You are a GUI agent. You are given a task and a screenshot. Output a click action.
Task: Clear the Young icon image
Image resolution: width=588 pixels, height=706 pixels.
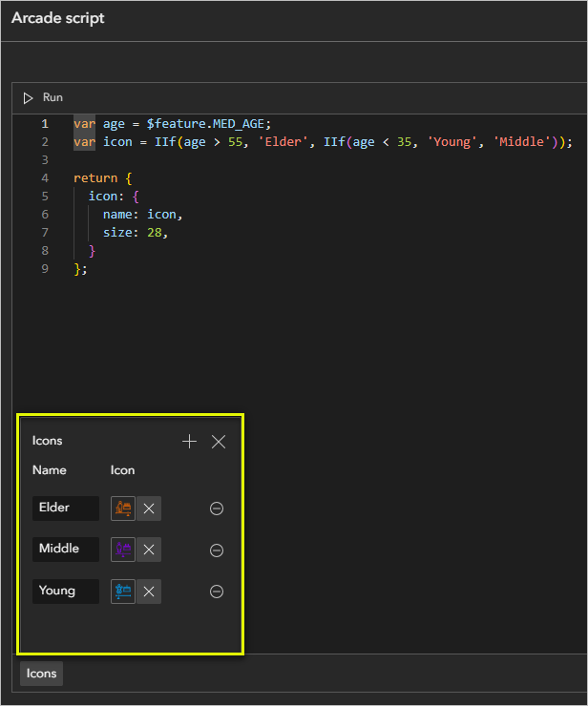pyautogui.click(x=149, y=592)
